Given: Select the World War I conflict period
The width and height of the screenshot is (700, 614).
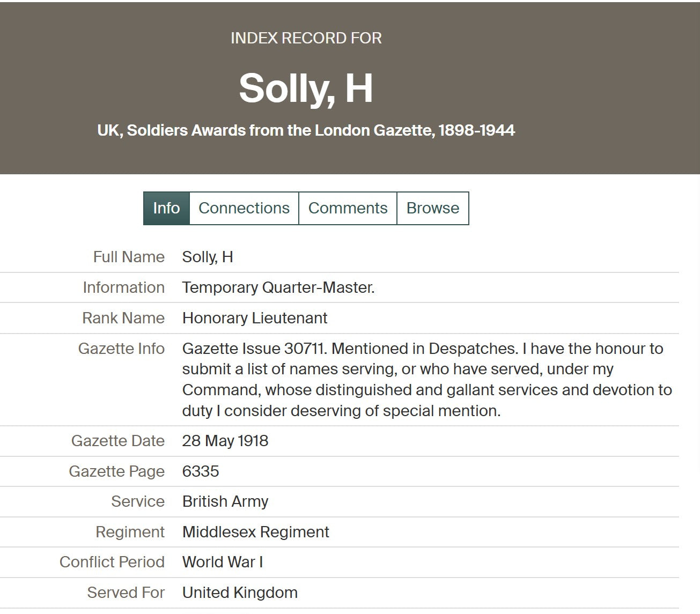Looking at the screenshot, I should [x=223, y=562].
